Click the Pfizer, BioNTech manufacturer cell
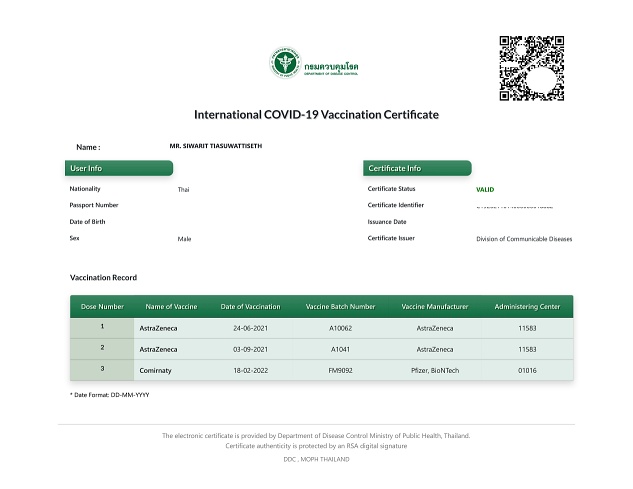This screenshot has height=489, width=633. pos(434,370)
